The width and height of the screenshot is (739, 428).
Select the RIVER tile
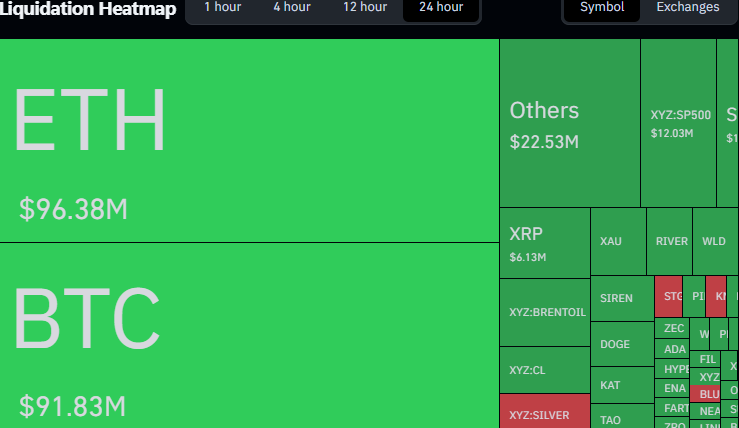pyautogui.click(x=669, y=241)
